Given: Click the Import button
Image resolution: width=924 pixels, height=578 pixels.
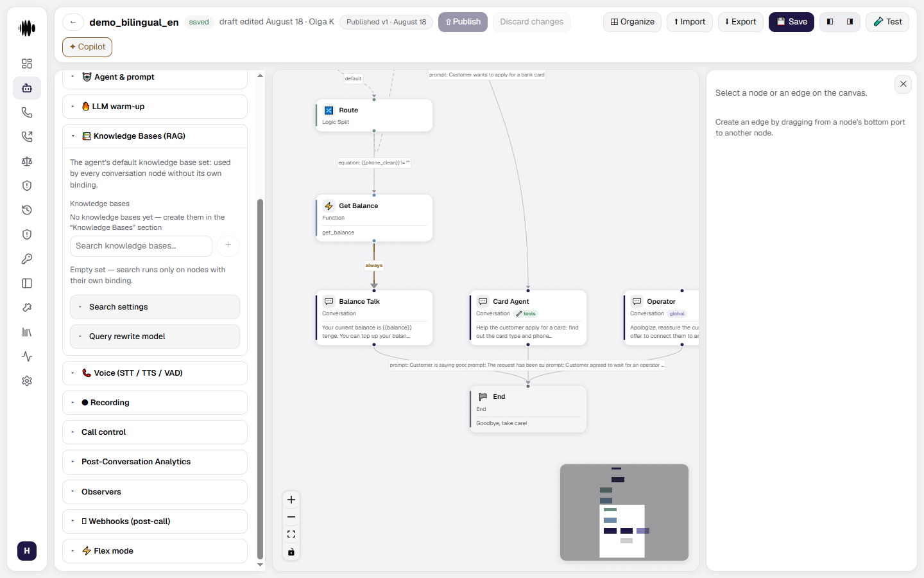Looking at the screenshot, I should (690, 22).
